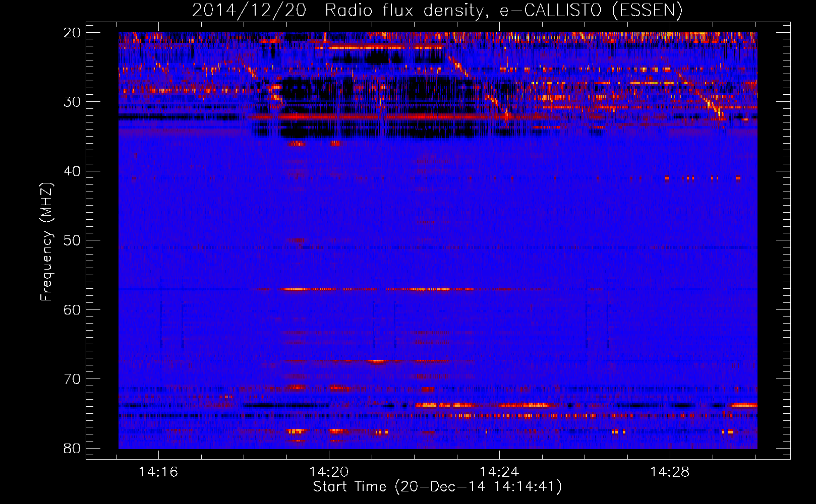Click the plot title '2014/12/20 Radio flux density'
This screenshot has height=504, width=816.
coord(437,10)
